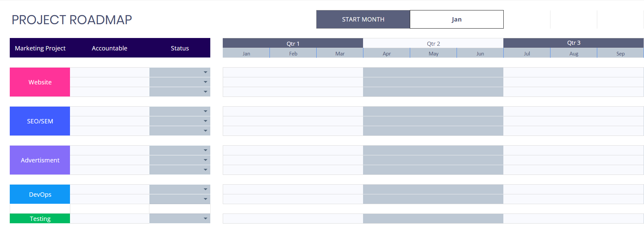Click the Qtr 2 header

click(433, 43)
